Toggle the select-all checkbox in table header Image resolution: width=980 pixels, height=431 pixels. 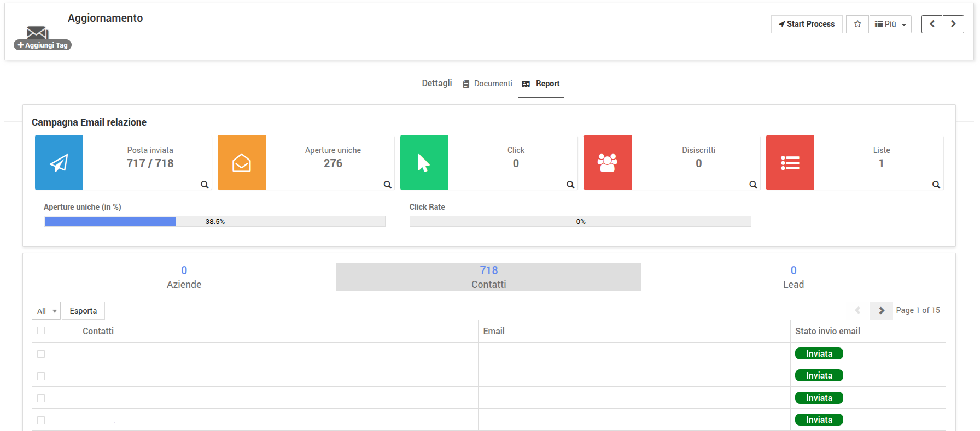pyautogui.click(x=41, y=330)
